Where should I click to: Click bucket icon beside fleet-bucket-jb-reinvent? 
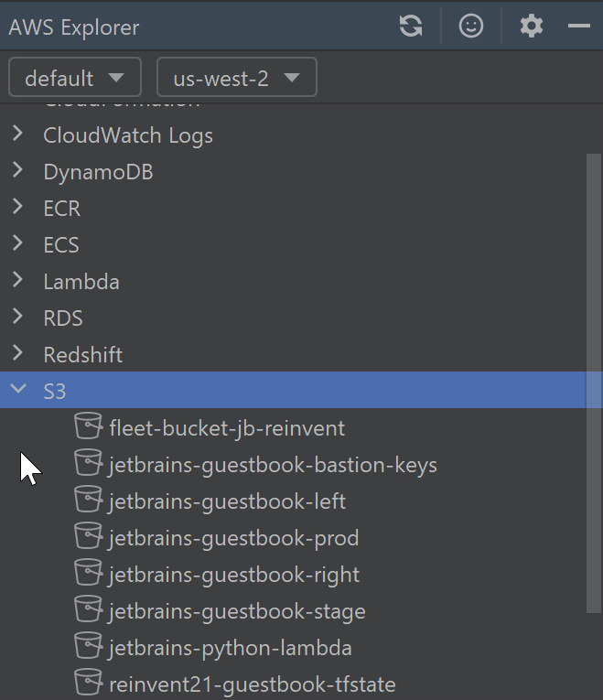(88, 426)
